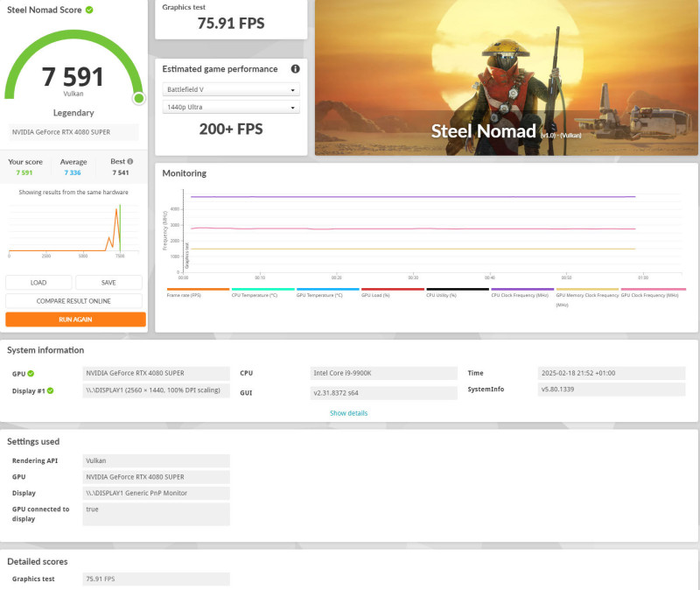The image size is (700, 590).
Task: Click COMPARE RESULT ONLINE button
Action: (x=73, y=301)
